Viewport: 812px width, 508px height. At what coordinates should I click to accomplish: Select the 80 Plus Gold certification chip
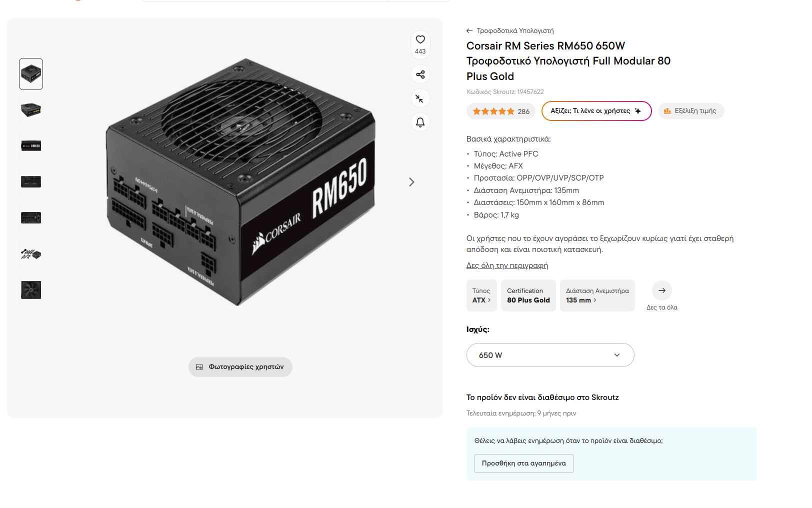[528, 295]
